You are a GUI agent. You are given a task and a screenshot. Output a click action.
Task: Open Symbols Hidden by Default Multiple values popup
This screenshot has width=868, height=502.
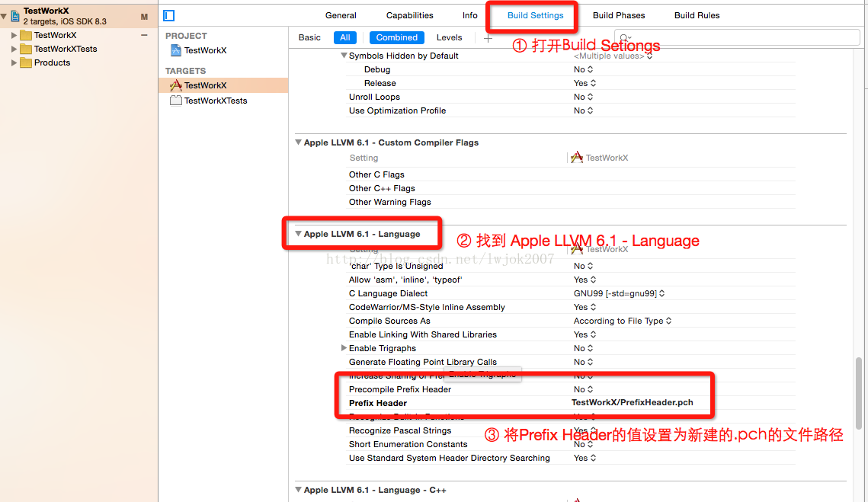[x=613, y=56]
